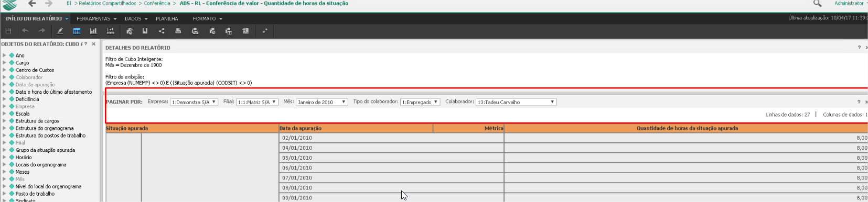The image size is (868, 202).
Task: Open the Início do Relatório menu
Action: [37, 18]
